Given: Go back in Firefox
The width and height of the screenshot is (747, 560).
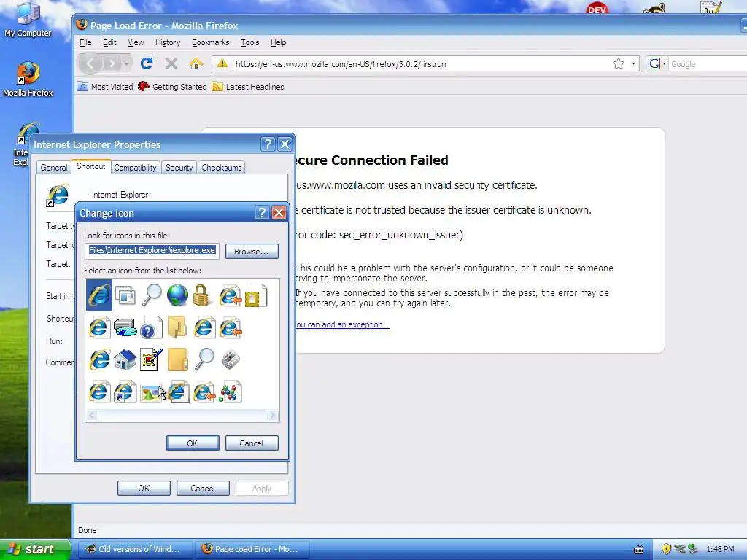Looking at the screenshot, I should pos(90,63).
